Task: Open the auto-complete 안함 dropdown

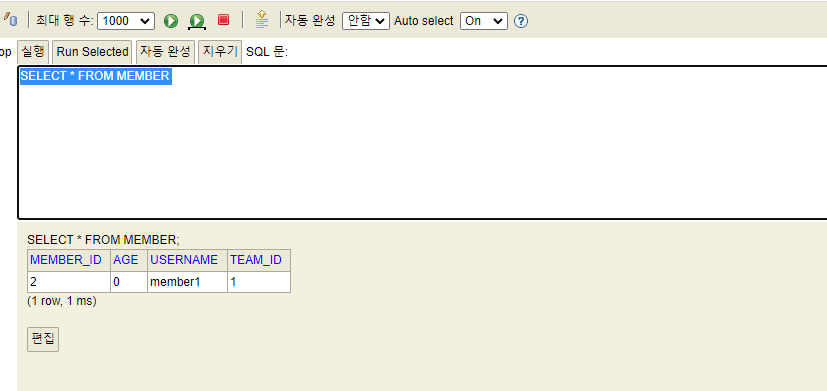Action: click(x=366, y=21)
